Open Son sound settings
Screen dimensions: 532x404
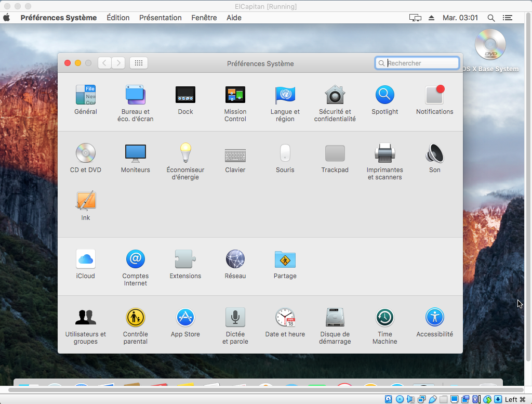point(435,158)
